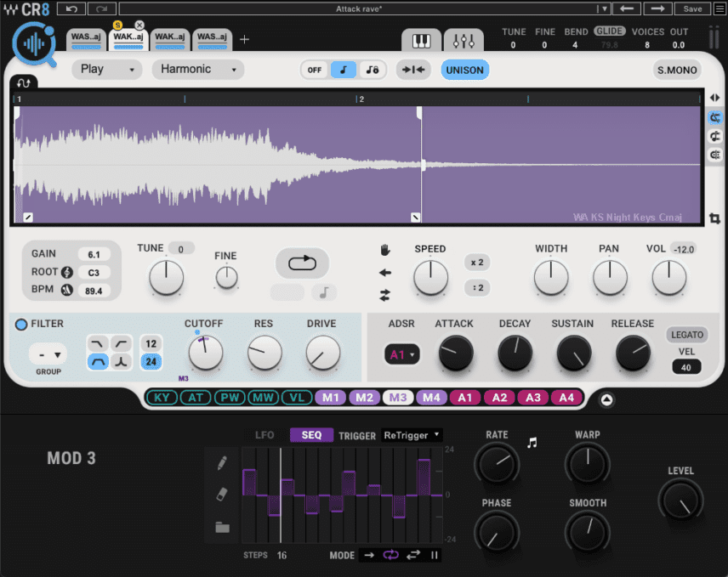Viewport: 728px width, 577px height.
Task: Toggle the FILTER power button
Action: 21,325
